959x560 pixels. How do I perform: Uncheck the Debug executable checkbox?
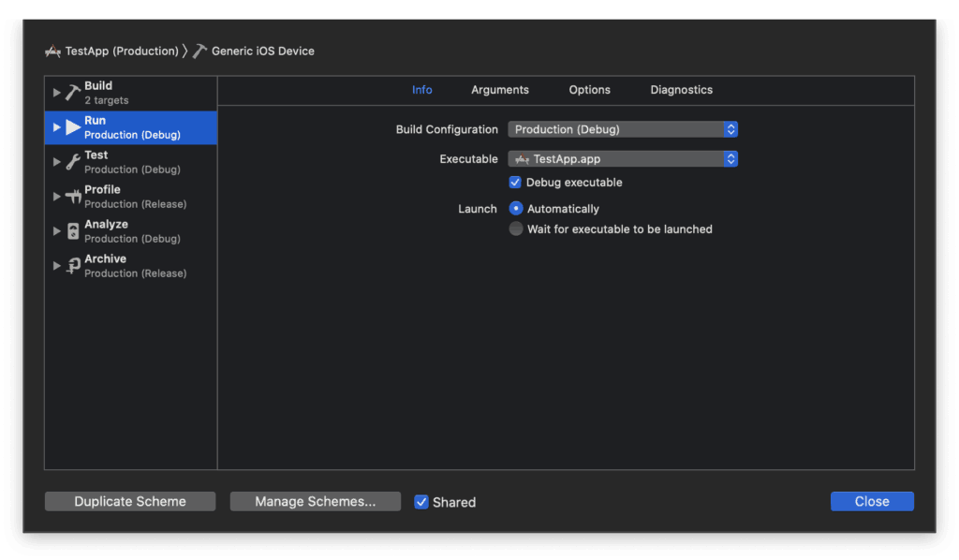515,183
